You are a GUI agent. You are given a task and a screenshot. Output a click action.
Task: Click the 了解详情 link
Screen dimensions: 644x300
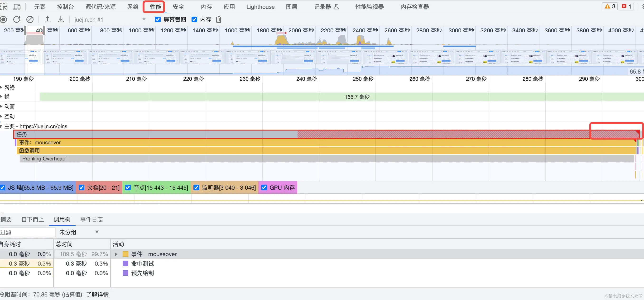coord(97,295)
